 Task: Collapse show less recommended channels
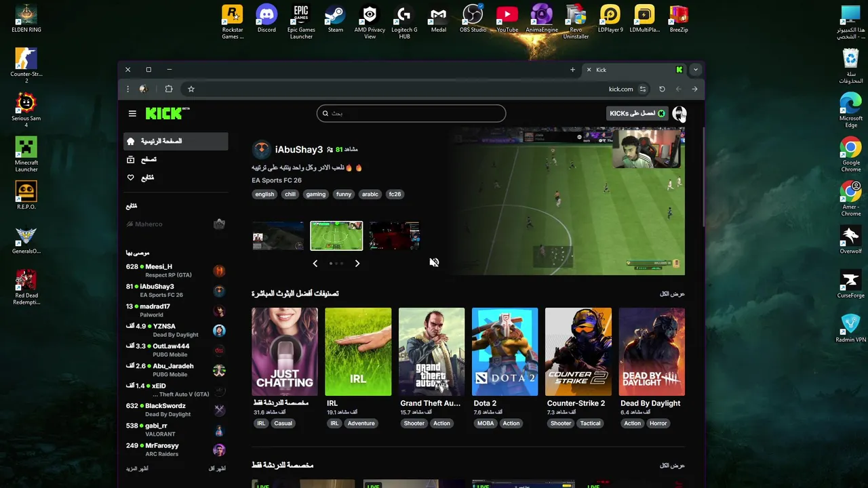pyautogui.click(x=217, y=468)
